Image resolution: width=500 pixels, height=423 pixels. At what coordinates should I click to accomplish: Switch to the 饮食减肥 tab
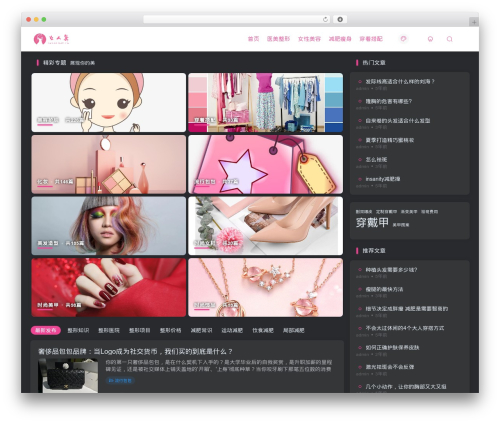[x=263, y=330]
